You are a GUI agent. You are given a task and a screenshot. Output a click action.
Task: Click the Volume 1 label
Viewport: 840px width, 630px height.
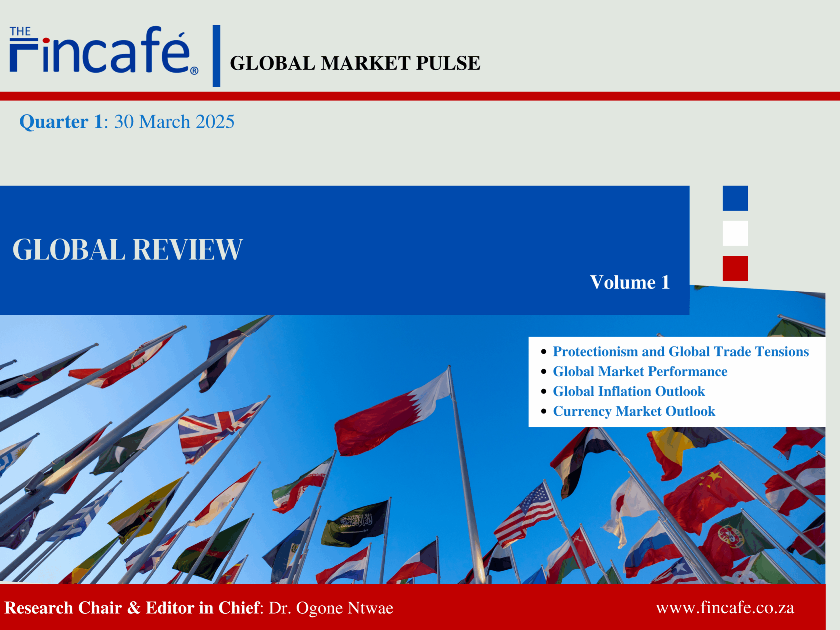coord(629,282)
